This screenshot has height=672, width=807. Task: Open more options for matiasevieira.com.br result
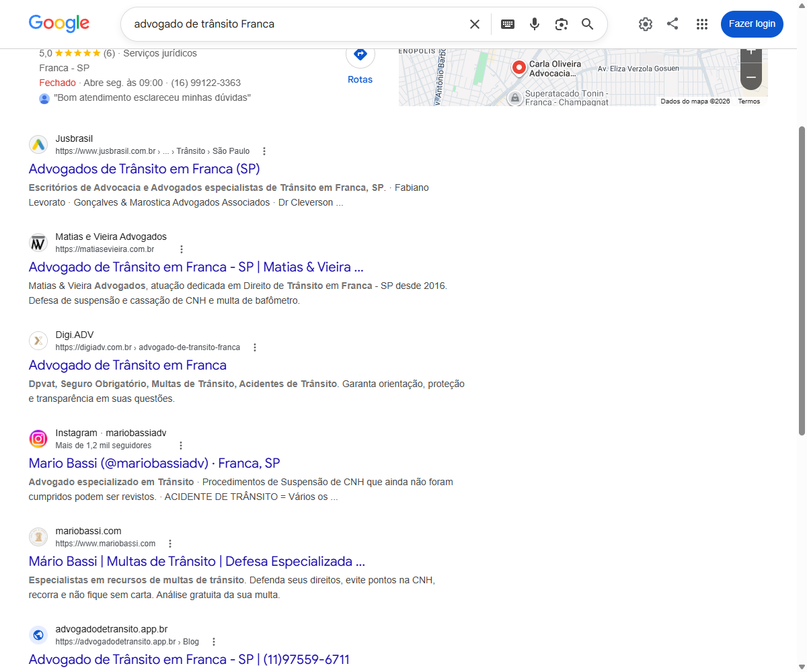(181, 249)
